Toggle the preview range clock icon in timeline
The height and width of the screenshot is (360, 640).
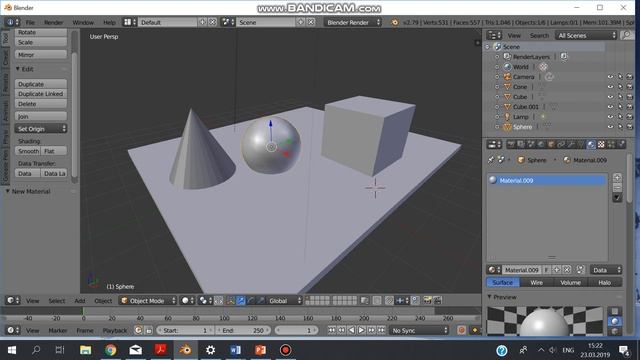pos(138,330)
